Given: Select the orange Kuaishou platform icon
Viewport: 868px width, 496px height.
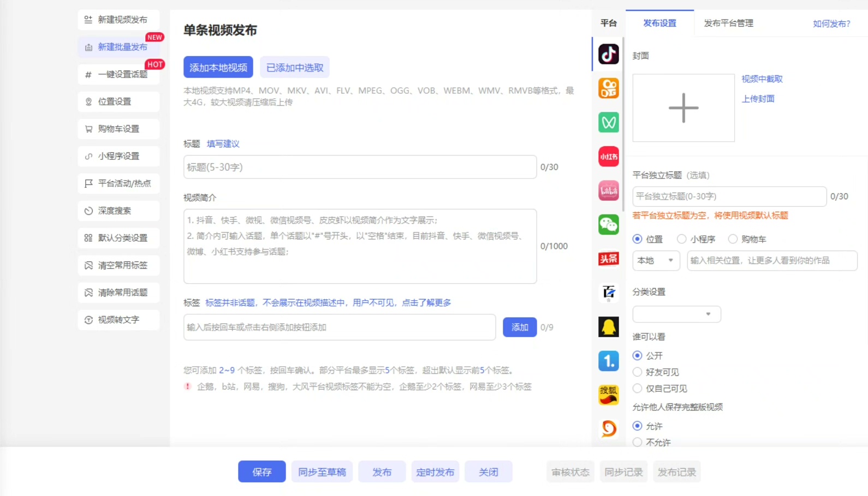Looking at the screenshot, I should (x=608, y=88).
